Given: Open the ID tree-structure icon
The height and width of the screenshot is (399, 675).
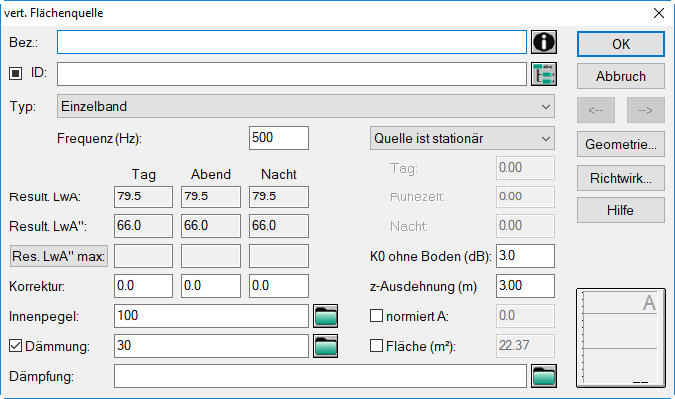Looking at the screenshot, I should tap(544, 74).
